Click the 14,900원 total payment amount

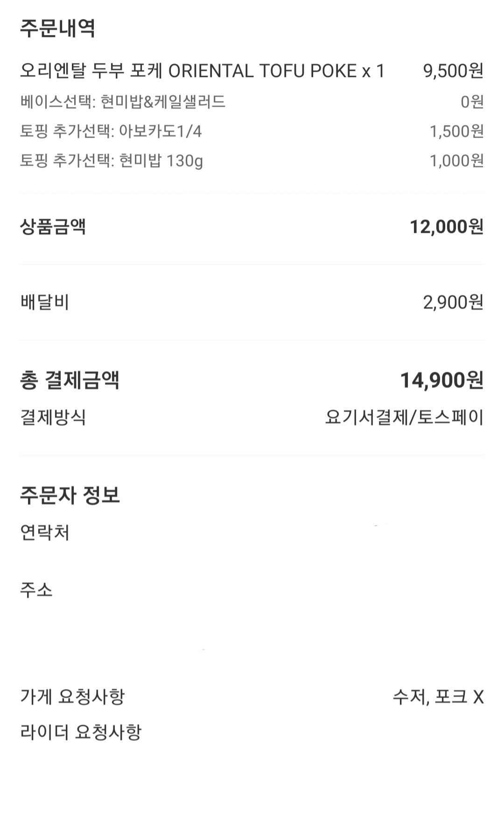tap(441, 380)
